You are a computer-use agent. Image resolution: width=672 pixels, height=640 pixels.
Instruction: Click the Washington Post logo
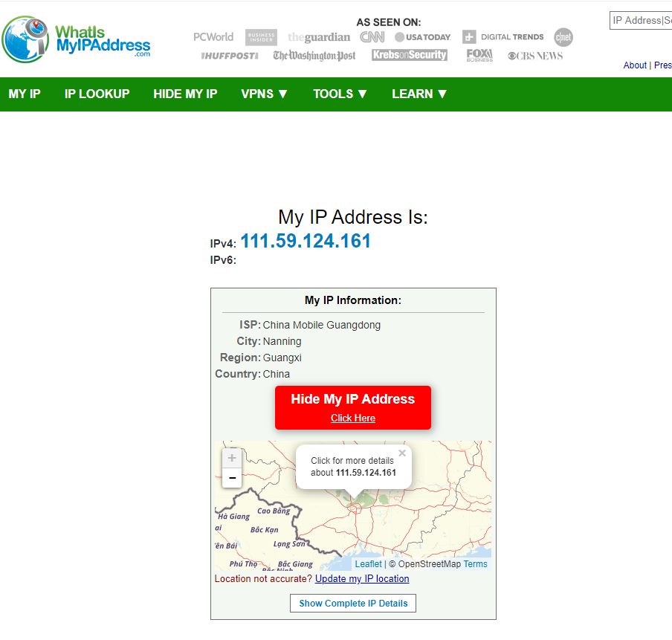pyautogui.click(x=314, y=56)
